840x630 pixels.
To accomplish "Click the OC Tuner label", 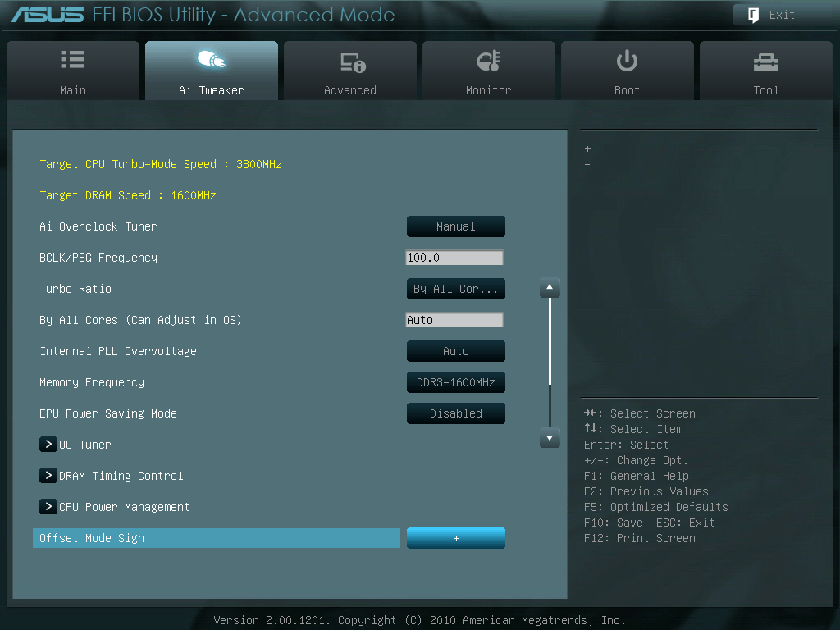I will click(85, 445).
